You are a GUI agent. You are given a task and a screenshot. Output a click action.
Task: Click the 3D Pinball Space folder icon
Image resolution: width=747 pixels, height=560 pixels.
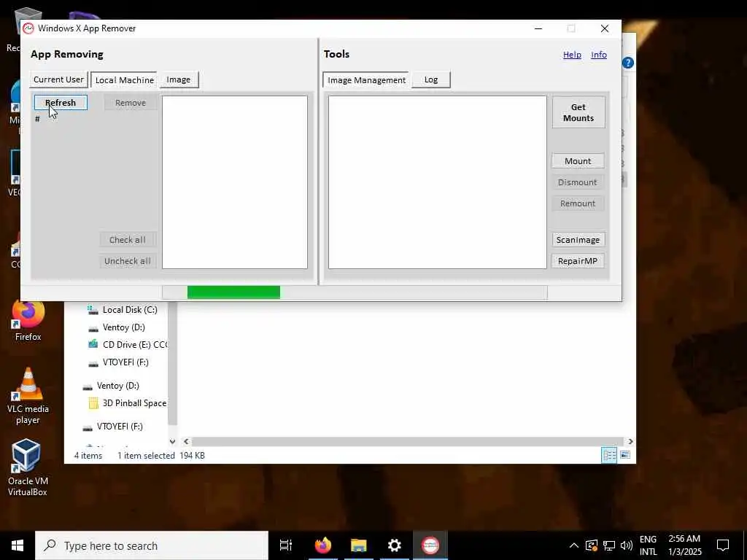(x=93, y=403)
